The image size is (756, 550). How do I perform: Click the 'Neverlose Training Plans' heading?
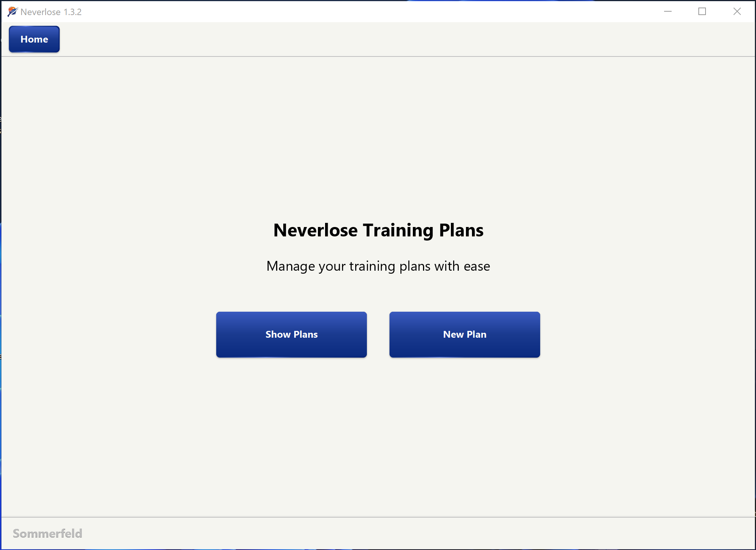click(378, 230)
